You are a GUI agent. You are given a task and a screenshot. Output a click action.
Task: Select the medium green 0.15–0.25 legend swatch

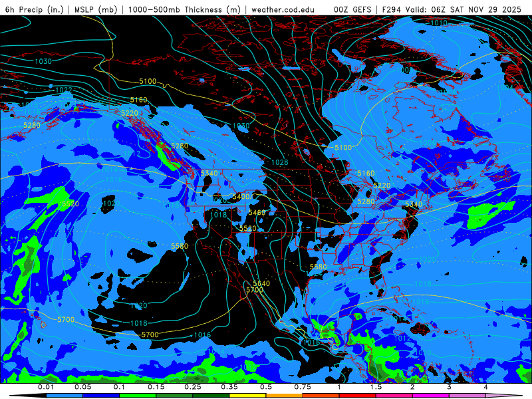(174, 396)
